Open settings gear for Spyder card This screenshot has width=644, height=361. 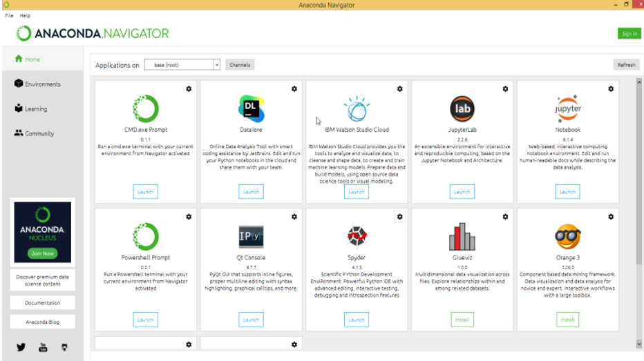399,217
